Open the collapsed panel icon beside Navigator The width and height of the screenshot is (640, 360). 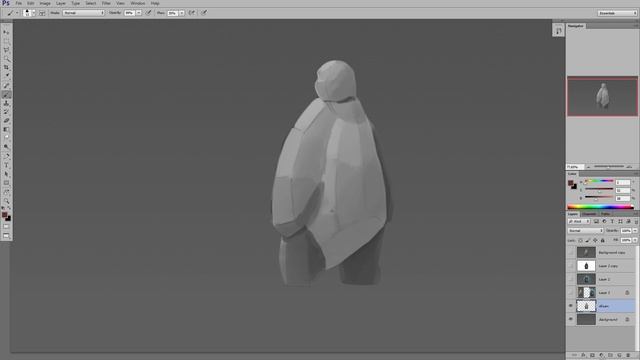(x=558, y=31)
